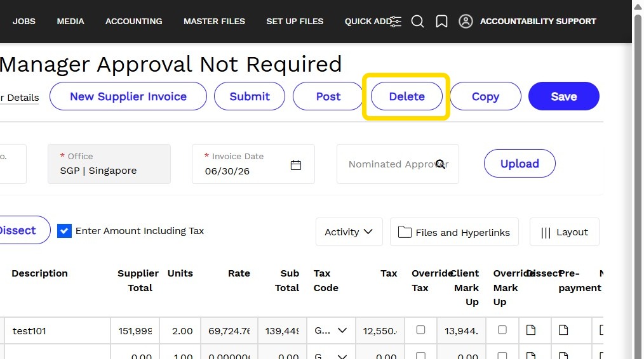This screenshot has height=359, width=644.
Task: Open the Layout options
Action: tap(565, 232)
